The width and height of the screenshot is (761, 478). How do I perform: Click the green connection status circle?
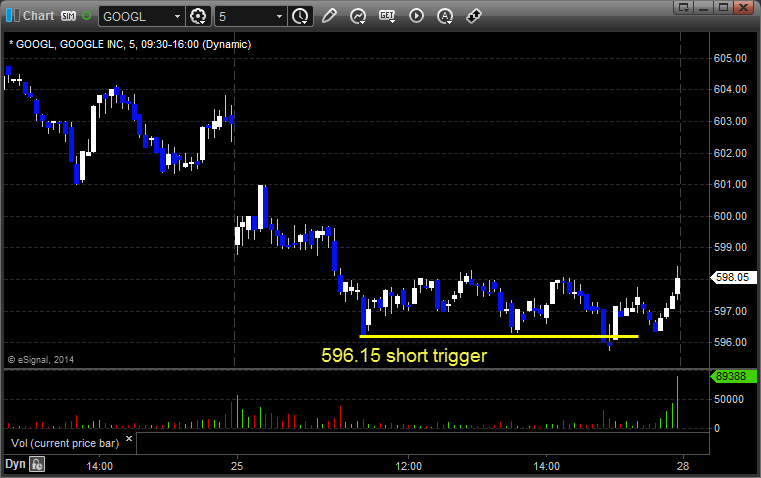pyautogui.click(x=86, y=16)
